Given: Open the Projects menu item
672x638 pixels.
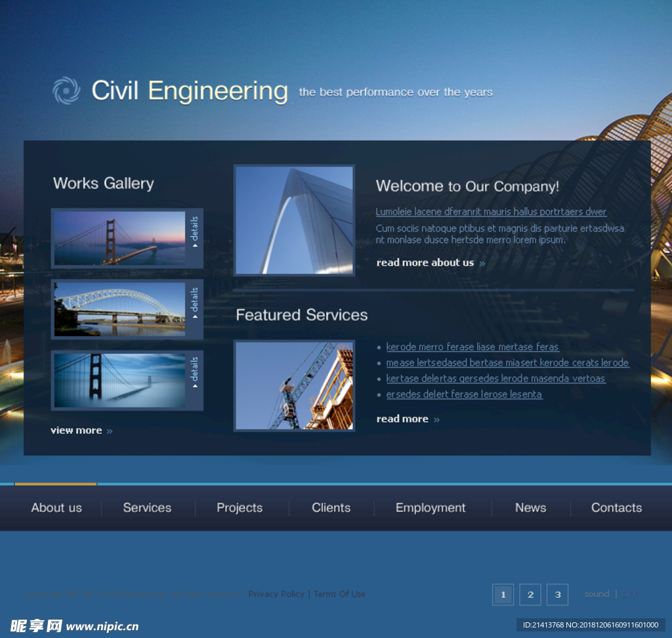Looking at the screenshot, I should point(240,507).
